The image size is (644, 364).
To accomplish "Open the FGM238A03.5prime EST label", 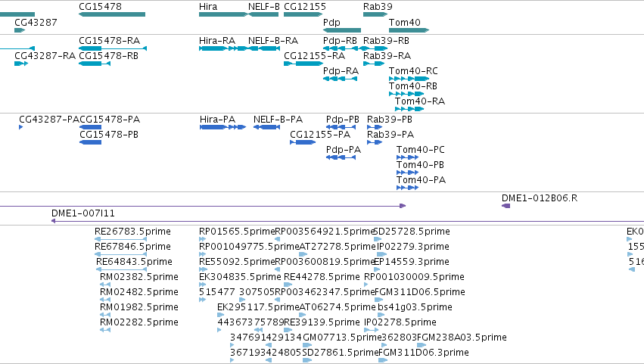I will pos(462,338).
